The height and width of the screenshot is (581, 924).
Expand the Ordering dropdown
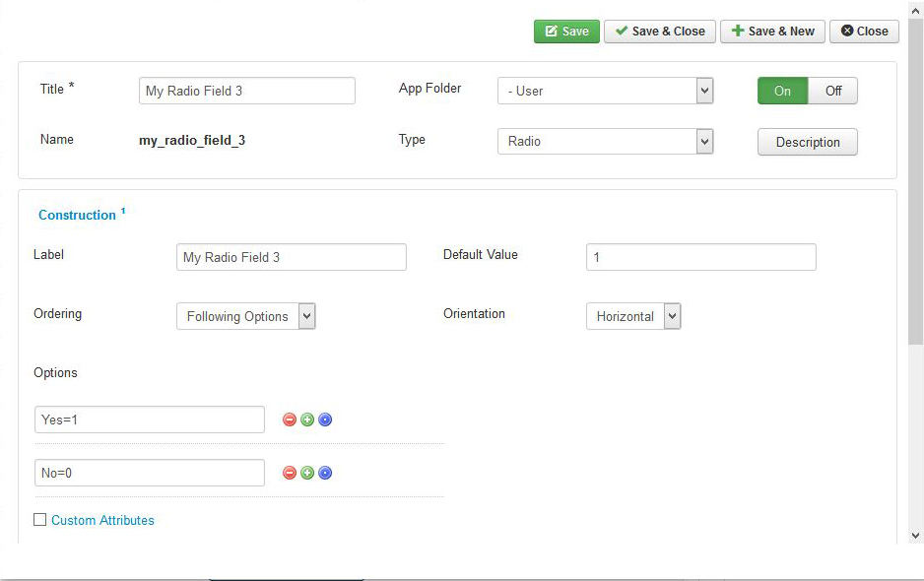(x=245, y=316)
